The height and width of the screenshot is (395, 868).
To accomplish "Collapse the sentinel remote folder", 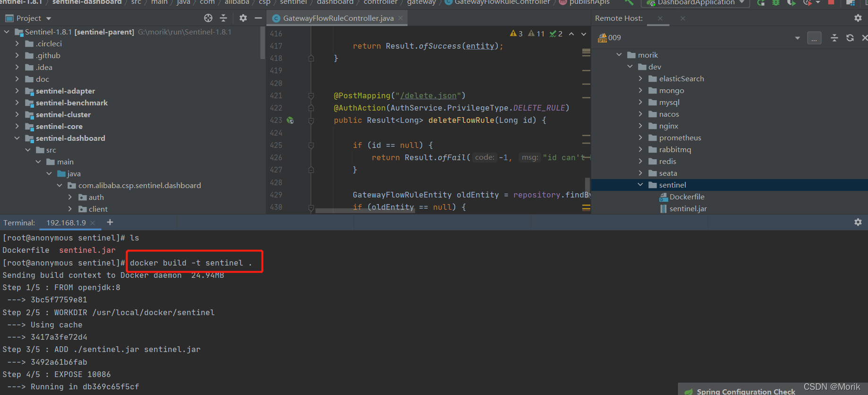I will (x=640, y=185).
